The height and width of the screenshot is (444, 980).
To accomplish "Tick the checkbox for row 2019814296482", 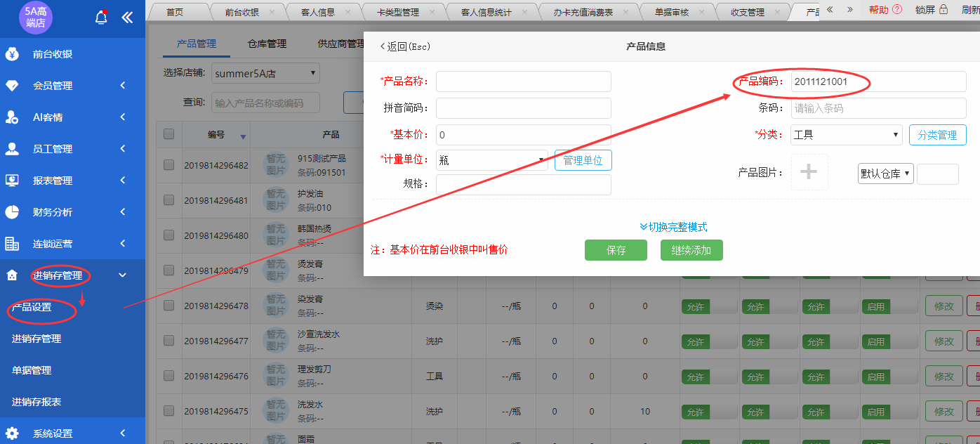I will click(x=168, y=165).
